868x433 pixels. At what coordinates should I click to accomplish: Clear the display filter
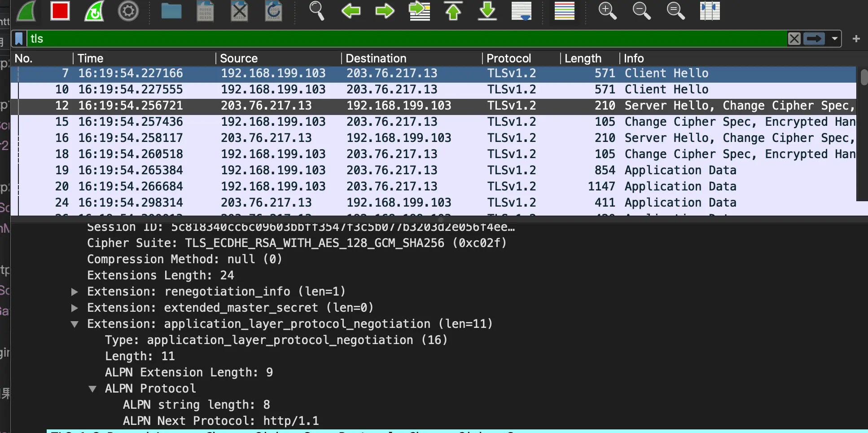(794, 39)
